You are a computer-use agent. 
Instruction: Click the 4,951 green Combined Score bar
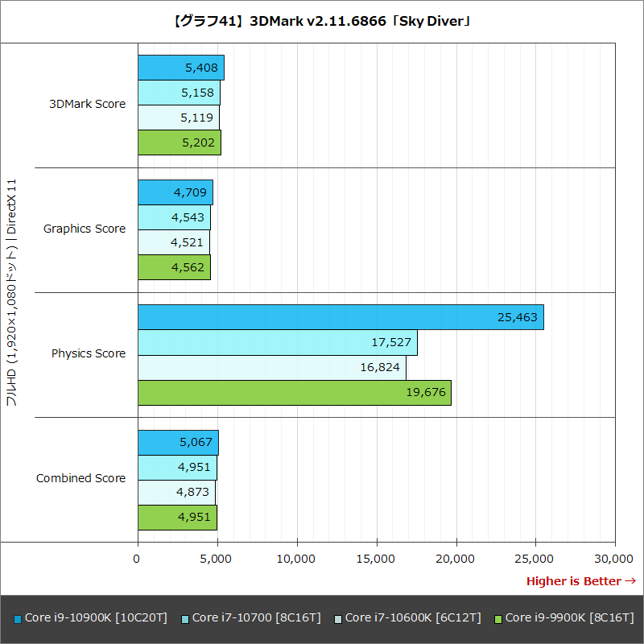coord(177,518)
